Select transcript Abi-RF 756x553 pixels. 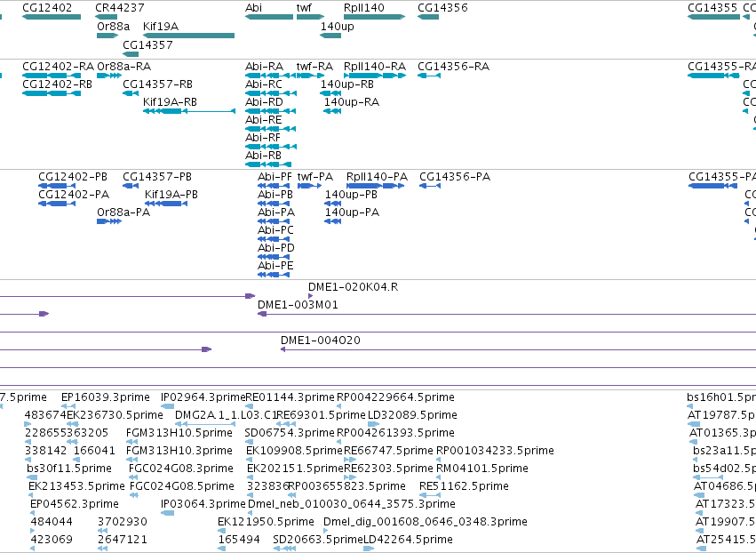pyautogui.click(x=271, y=147)
